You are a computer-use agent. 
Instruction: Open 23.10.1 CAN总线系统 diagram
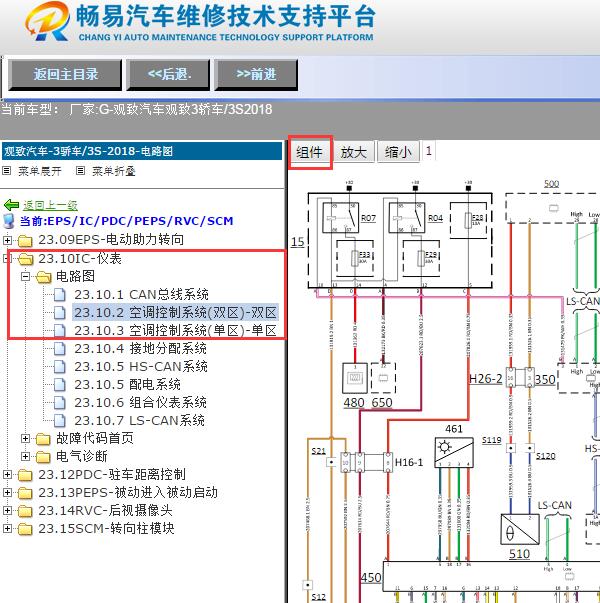click(x=141, y=295)
